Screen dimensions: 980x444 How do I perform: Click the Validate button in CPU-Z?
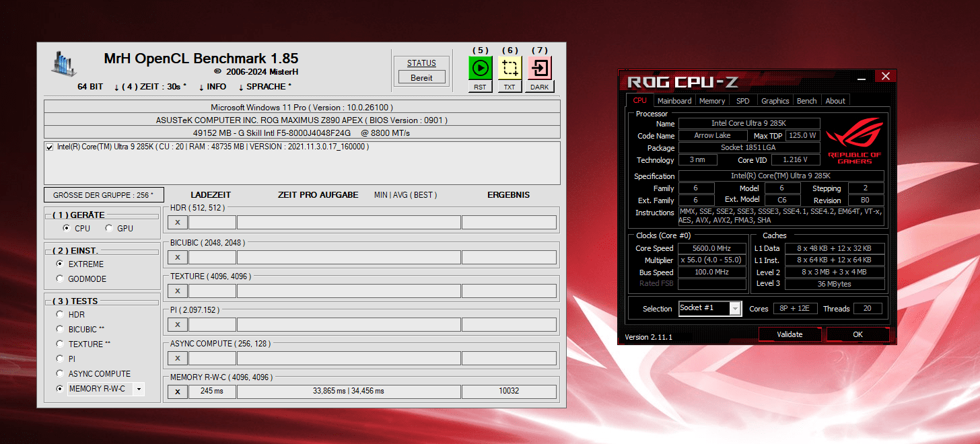790,334
